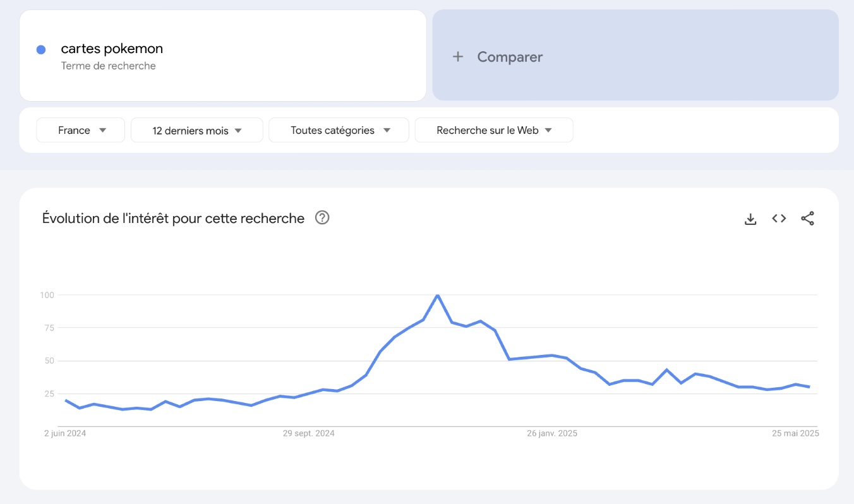Open the embed code icon
854x504 pixels.
[779, 219]
